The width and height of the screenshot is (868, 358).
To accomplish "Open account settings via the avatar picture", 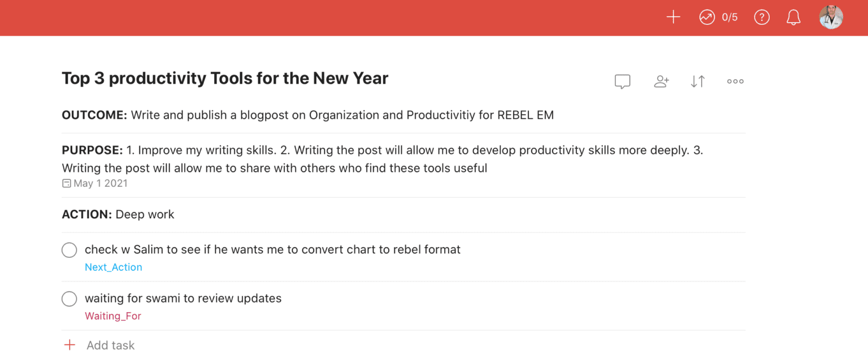I will [830, 17].
